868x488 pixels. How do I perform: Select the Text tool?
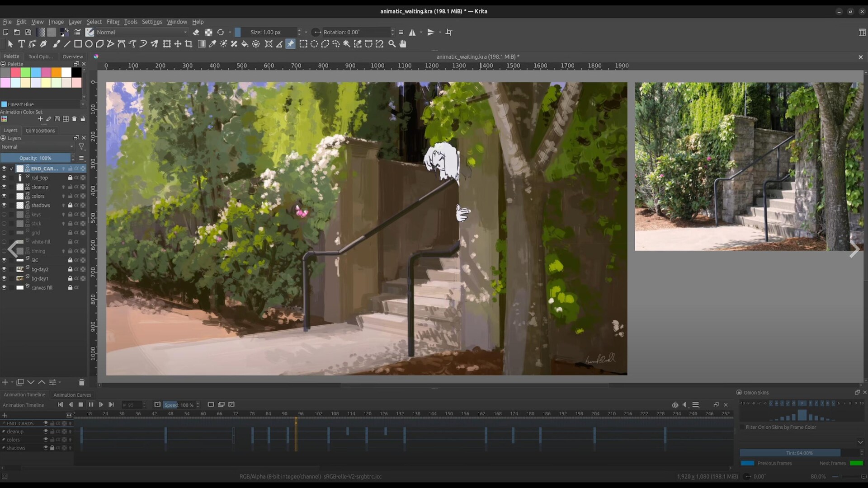pos(21,44)
